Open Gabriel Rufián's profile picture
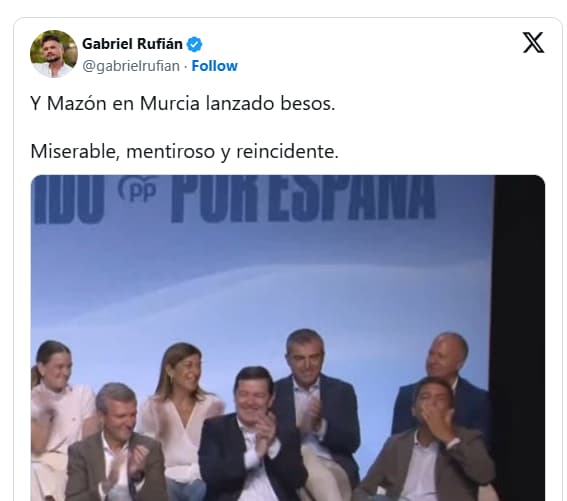567x501 pixels. click(54, 54)
